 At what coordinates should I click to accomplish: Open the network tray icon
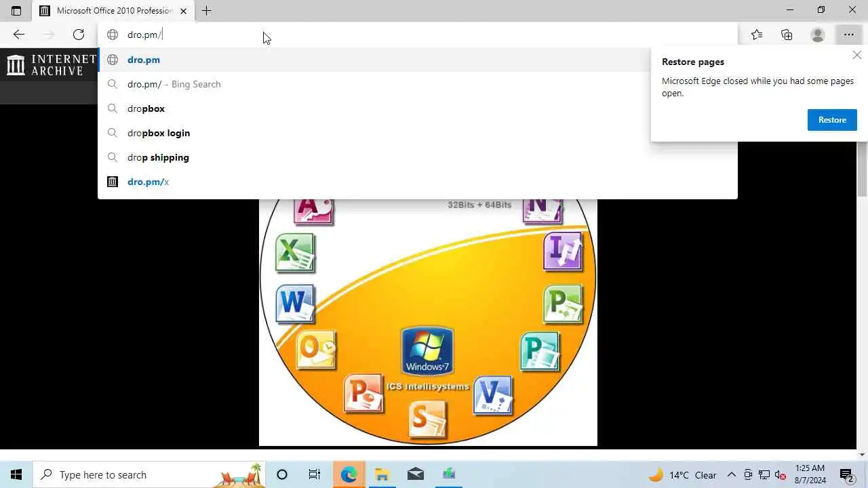764,474
